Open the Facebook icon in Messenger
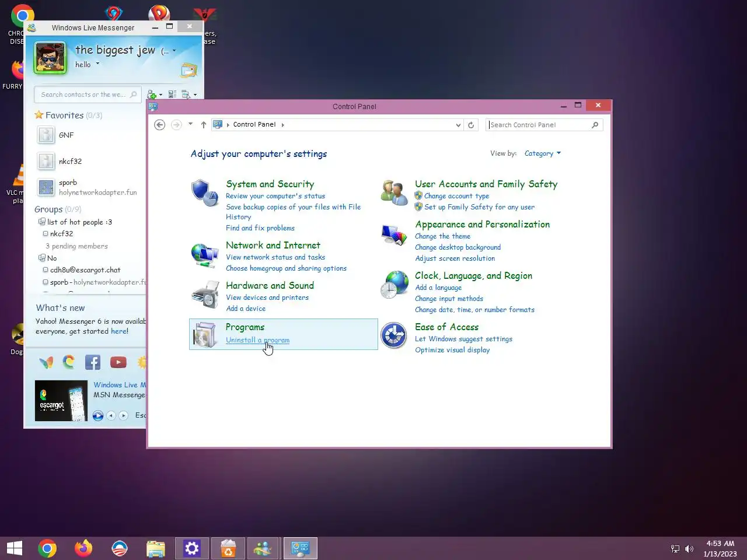Viewport: 747px width, 560px height. [93, 362]
